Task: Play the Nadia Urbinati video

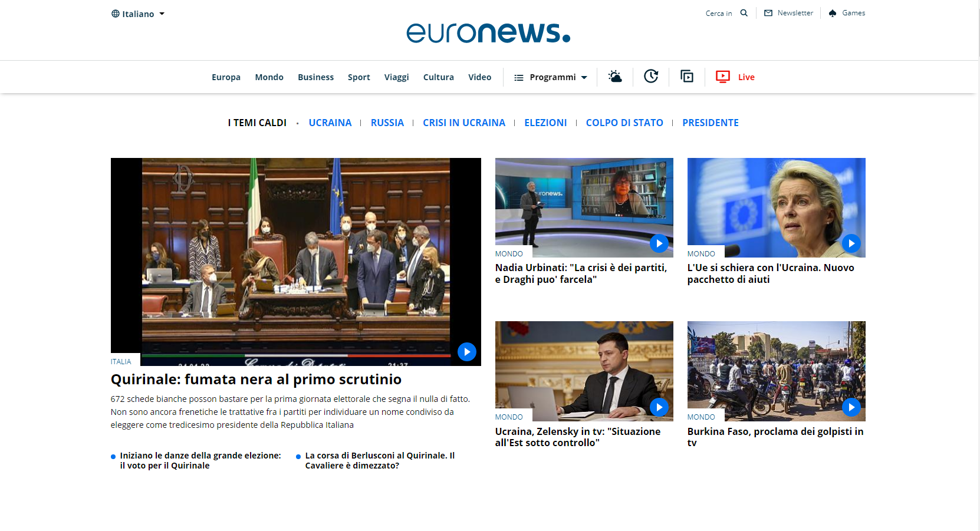Action: point(659,243)
